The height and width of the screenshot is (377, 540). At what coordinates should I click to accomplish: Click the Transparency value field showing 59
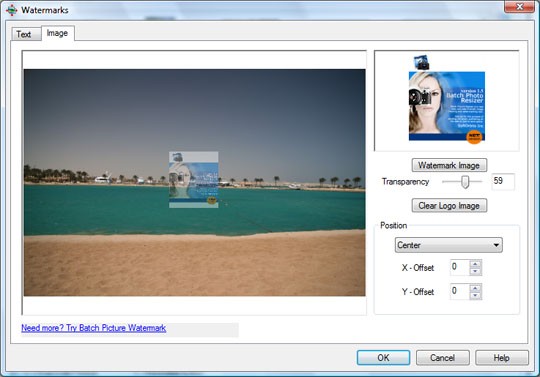click(503, 181)
